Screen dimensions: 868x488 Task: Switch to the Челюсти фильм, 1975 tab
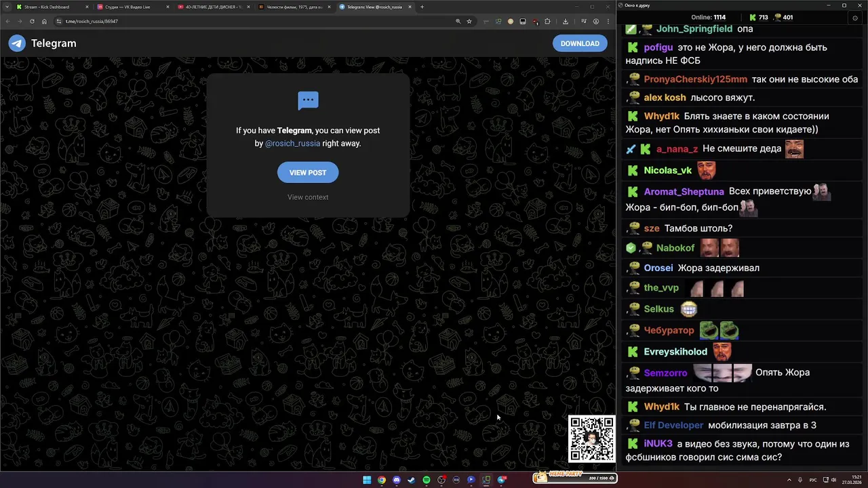click(x=294, y=7)
